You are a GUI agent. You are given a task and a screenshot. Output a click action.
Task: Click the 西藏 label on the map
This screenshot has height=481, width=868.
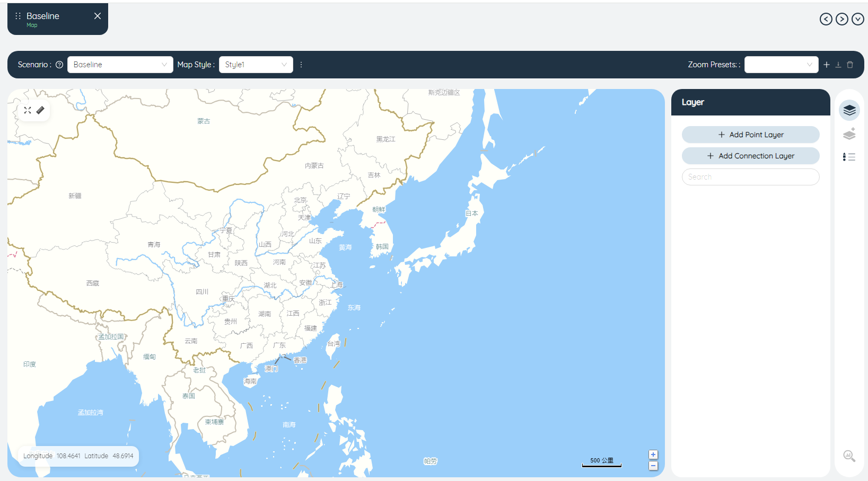[x=93, y=283]
